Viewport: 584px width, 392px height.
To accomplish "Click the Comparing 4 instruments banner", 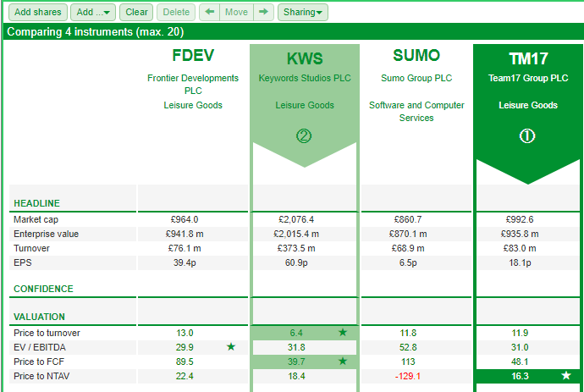I will point(294,31).
